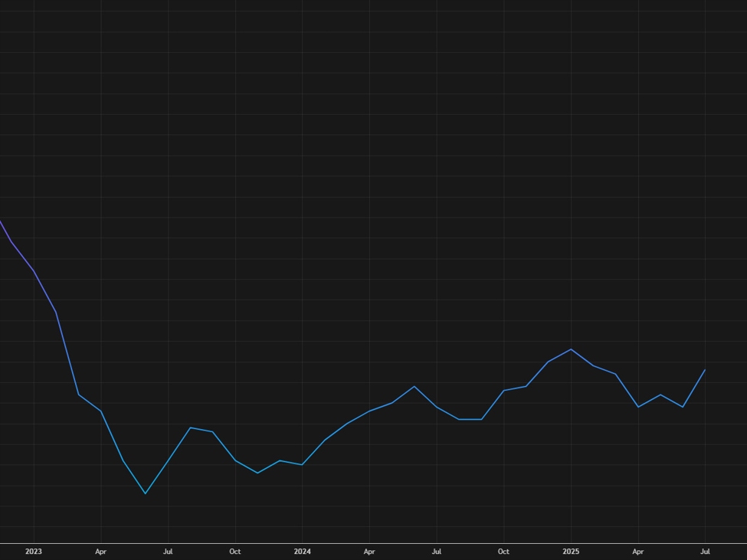
Task: Click the Jul 2025 axis label
Action: [706, 551]
